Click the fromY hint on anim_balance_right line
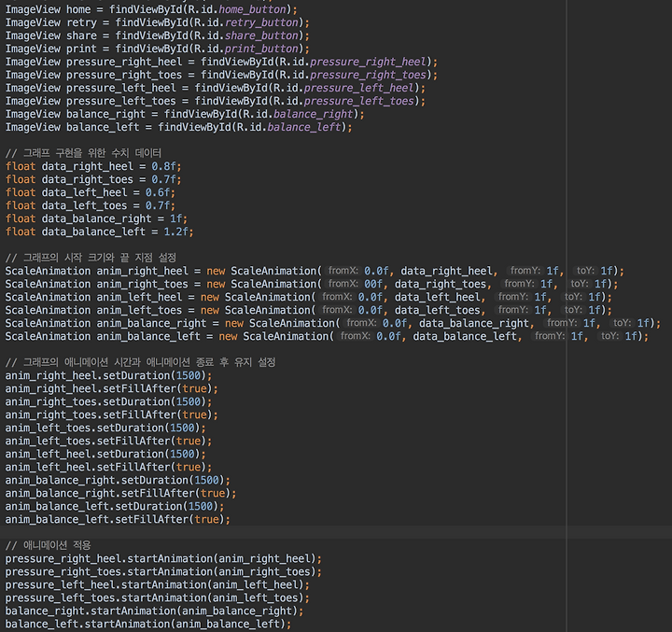This screenshot has height=632, width=672. coord(562,323)
